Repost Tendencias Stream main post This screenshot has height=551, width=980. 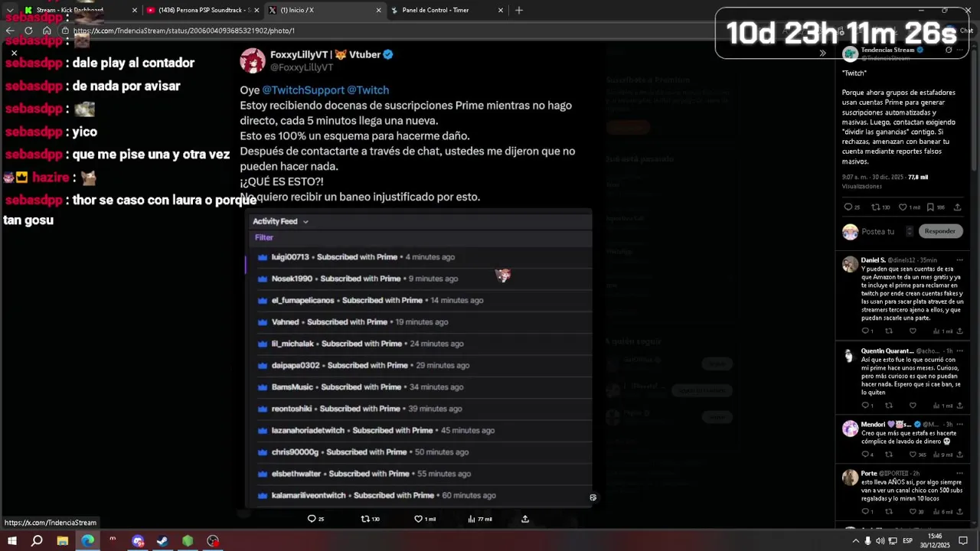[875, 207]
